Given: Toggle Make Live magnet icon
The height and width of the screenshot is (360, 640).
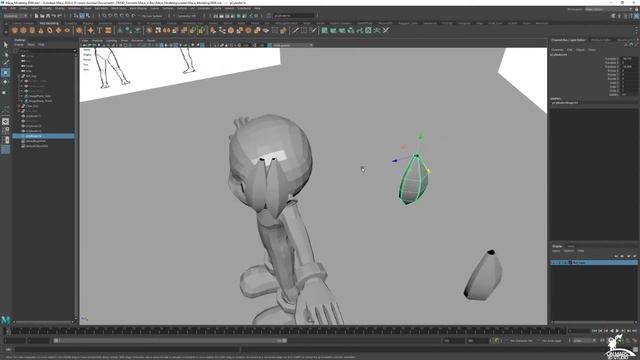Looking at the screenshot, I should pos(133,16).
